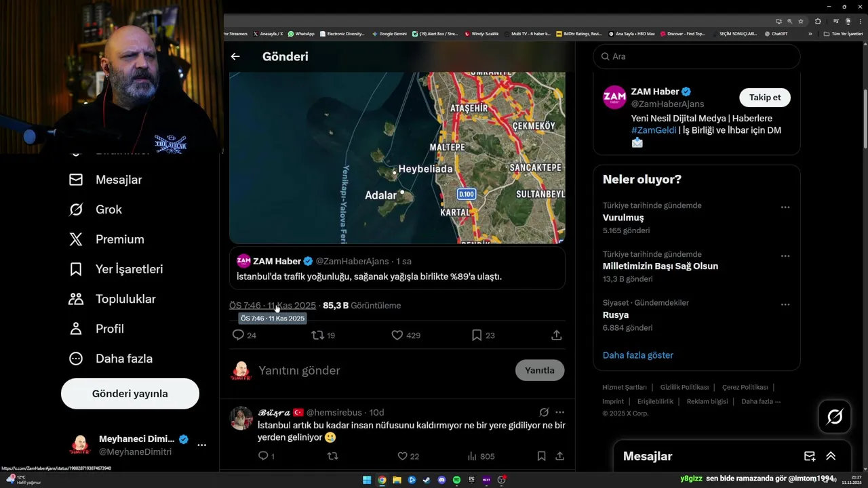Open Erişilebilirlik footer link
This screenshot has width=868, height=488.
coord(656,401)
